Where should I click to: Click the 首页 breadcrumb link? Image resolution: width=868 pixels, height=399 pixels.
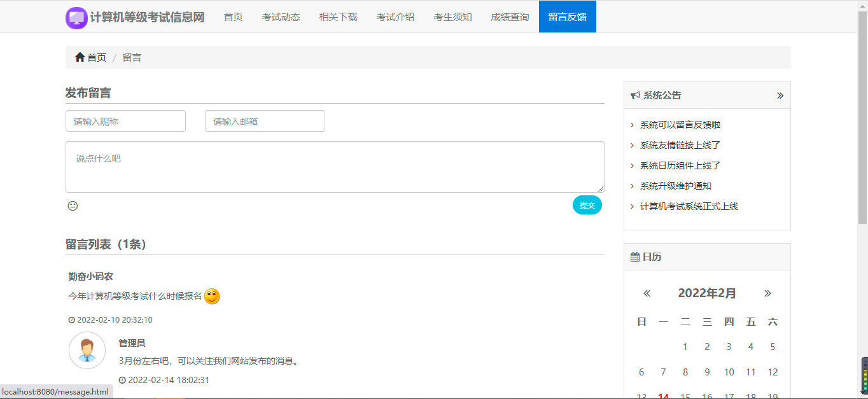[97, 57]
